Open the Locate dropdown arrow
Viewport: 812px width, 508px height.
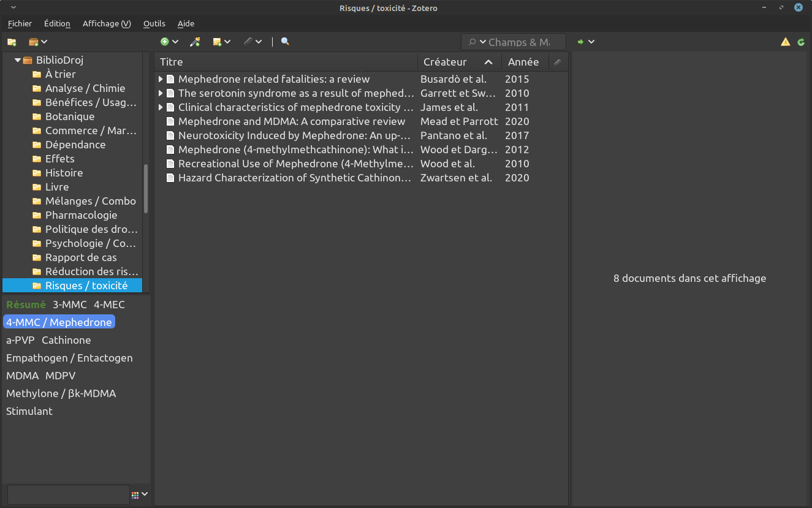pos(591,42)
